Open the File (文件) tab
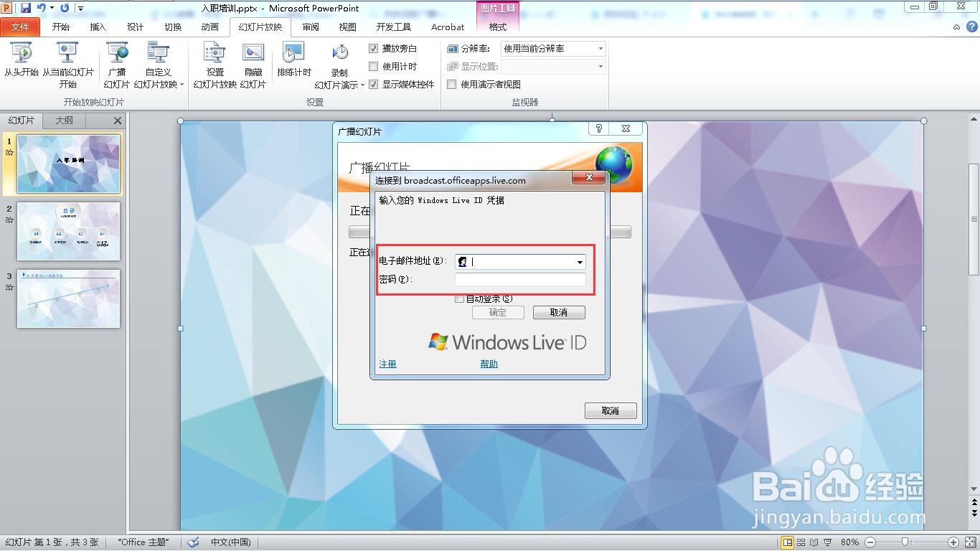Image resolution: width=980 pixels, height=551 pixels. point(20,27)
